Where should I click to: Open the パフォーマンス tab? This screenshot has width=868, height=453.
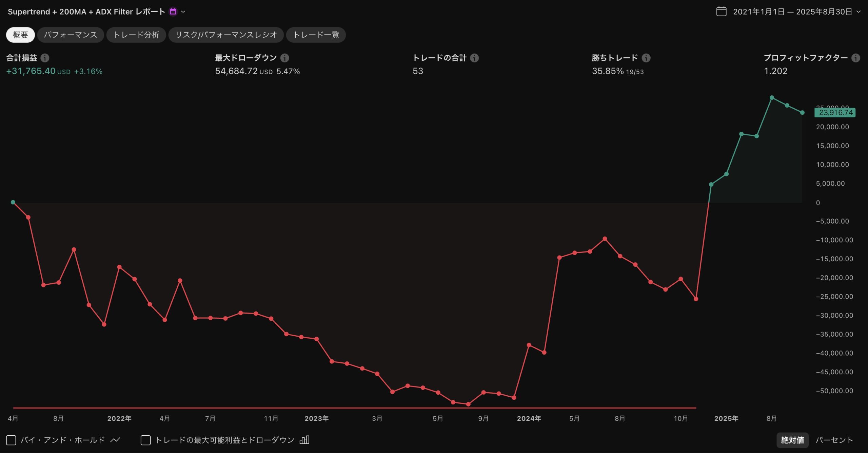(x=71, y=35)
